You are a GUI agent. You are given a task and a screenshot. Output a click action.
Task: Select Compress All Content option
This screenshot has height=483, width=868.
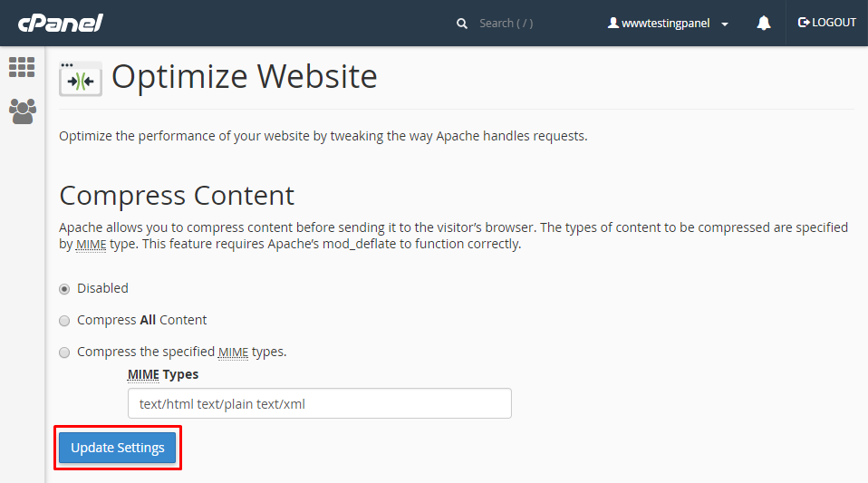(x=64, y=320)
